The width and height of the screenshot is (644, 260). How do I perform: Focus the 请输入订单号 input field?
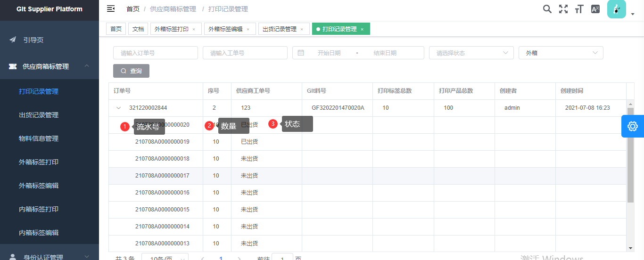click(155, 53)
